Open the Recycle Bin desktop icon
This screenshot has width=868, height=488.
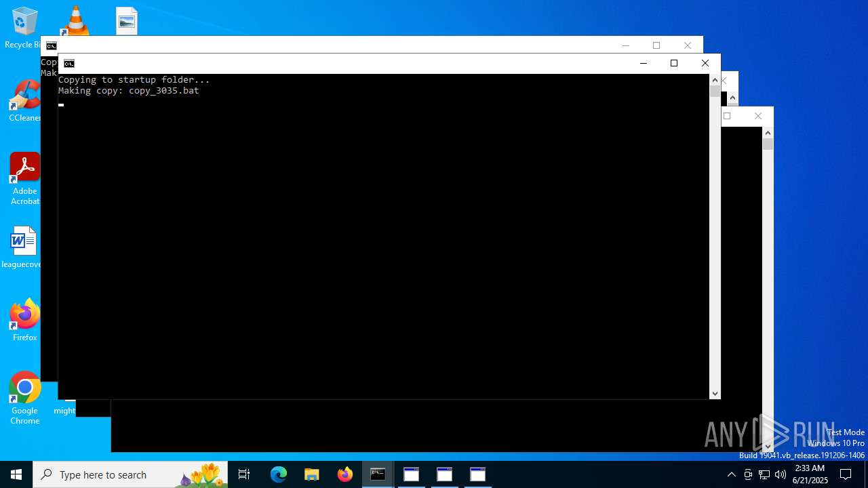pyautogui.click(x=24, y=27)
